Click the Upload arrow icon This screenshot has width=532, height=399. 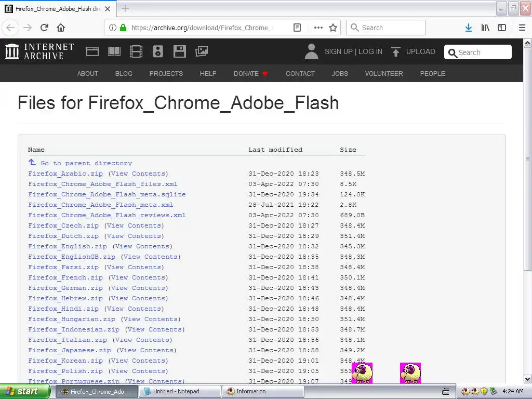(x=395, y=51)
